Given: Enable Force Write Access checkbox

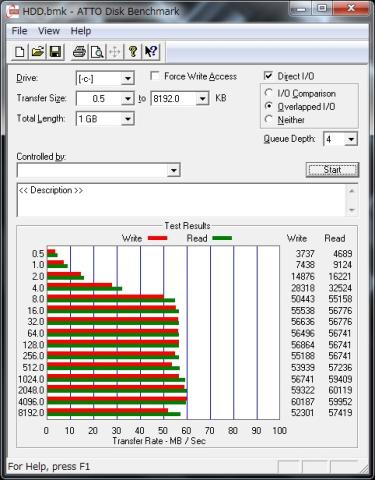Looking at the screenshot, I should pos(155,76).
